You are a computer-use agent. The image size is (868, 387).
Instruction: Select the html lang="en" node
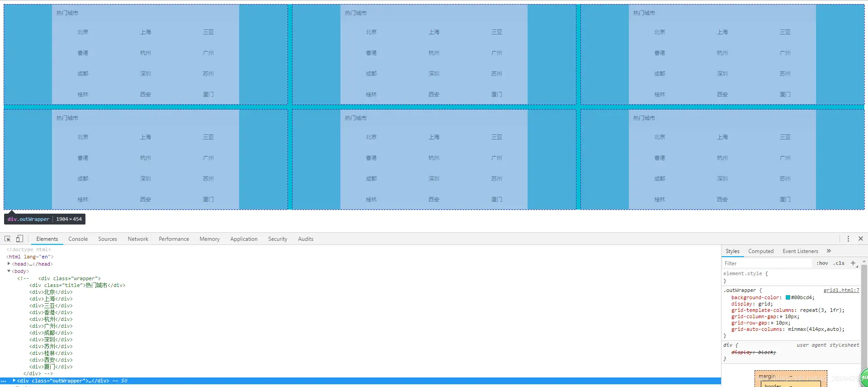pos(30,257)
